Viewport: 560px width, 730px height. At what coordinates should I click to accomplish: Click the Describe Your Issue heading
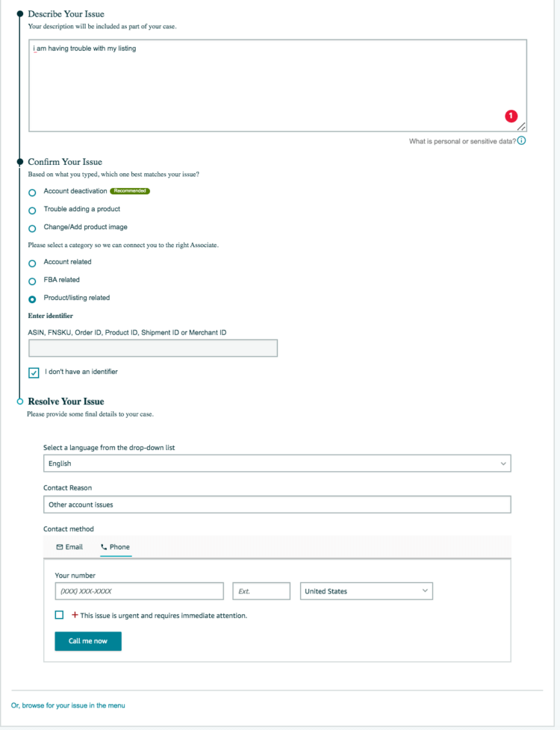point(66,14)
